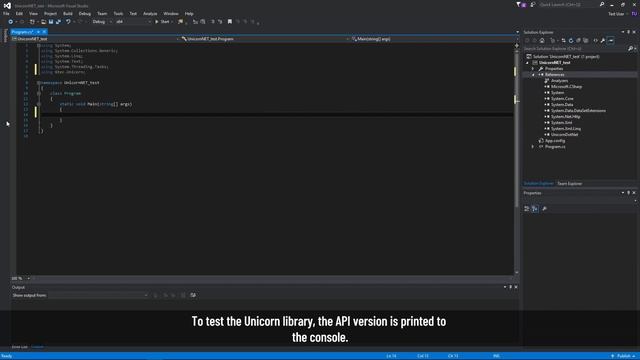
Task: Click the Save All toolbar icon
Action: [58, 22]
